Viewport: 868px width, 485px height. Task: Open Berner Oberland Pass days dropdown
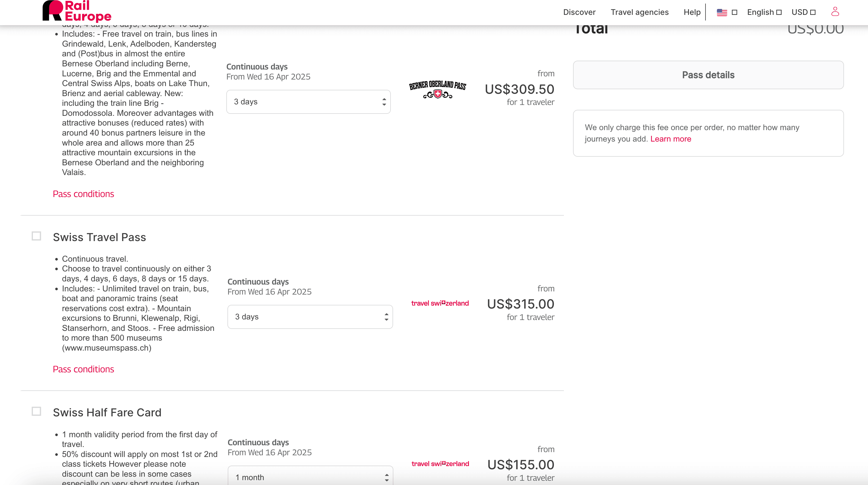point(308,102)
